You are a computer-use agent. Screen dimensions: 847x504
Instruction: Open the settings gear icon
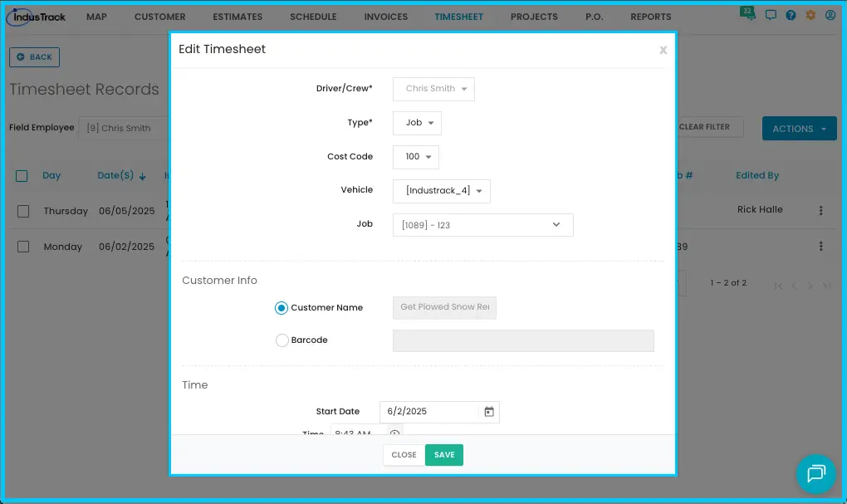(810, 15)
